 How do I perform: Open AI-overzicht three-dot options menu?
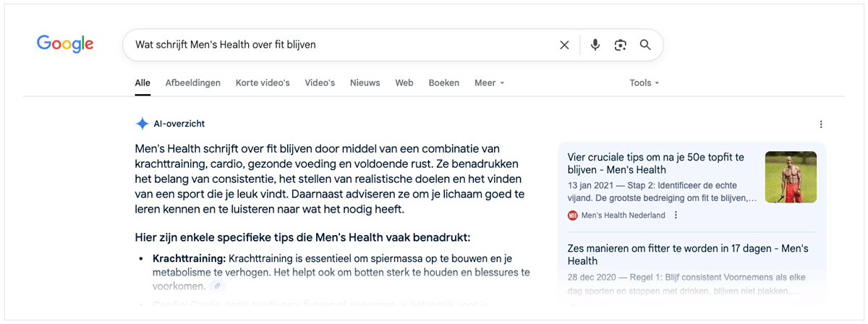(821, 124)
